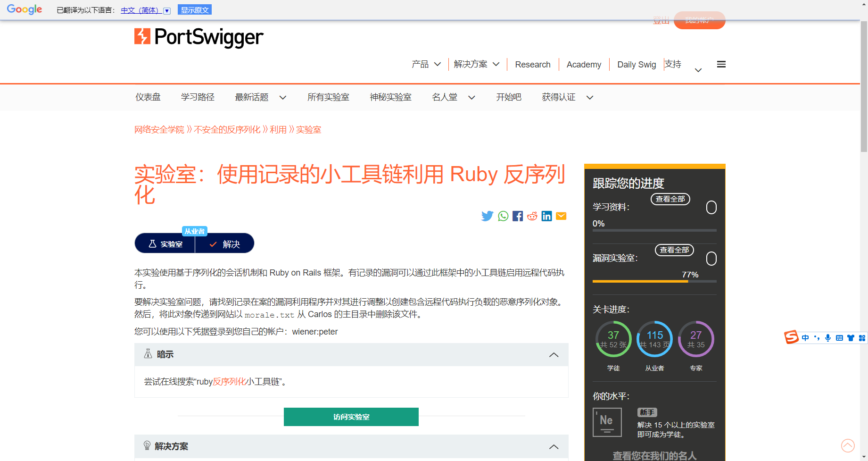Viewport: 868px width, 461px height.
Task: Open the 利用 breadcrumb link
Action: [x=278, y=130]
